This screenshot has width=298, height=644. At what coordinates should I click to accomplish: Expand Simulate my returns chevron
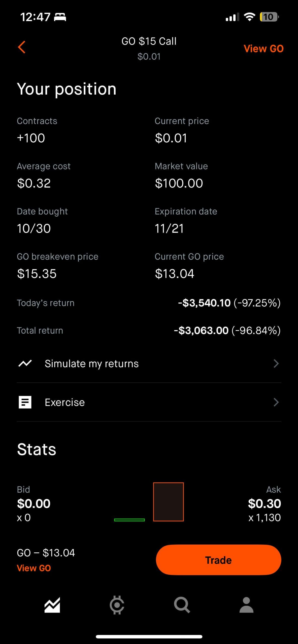point(276,364)
